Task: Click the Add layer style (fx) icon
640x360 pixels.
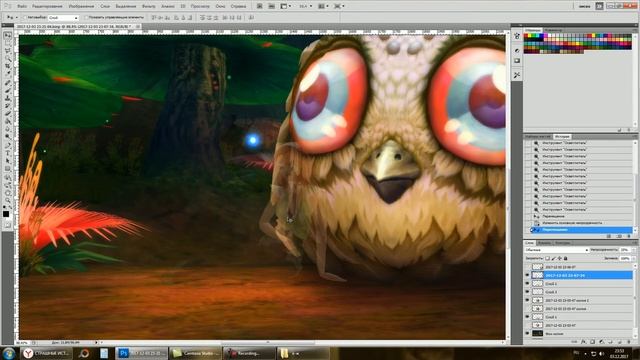Action: coord(583,342)
